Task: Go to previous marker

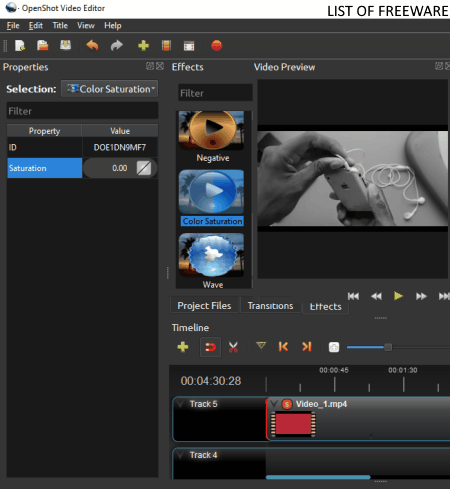Action: tap(283, 347)
